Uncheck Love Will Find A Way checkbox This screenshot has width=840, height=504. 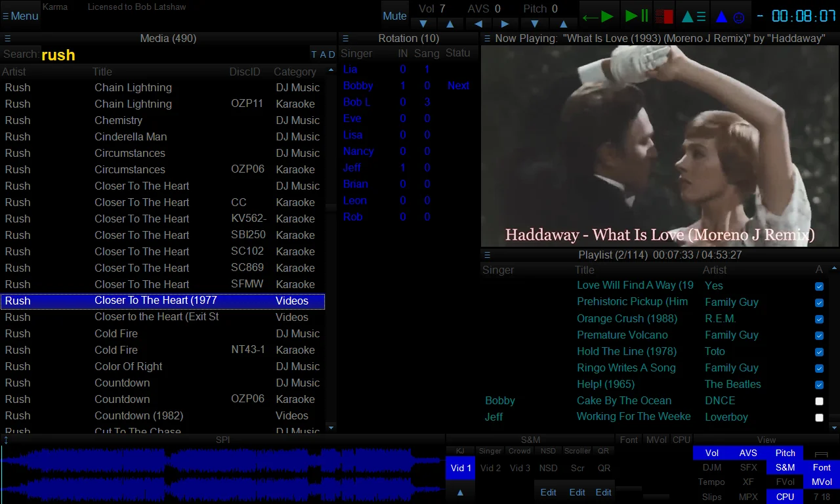click(x=819, y=286)
